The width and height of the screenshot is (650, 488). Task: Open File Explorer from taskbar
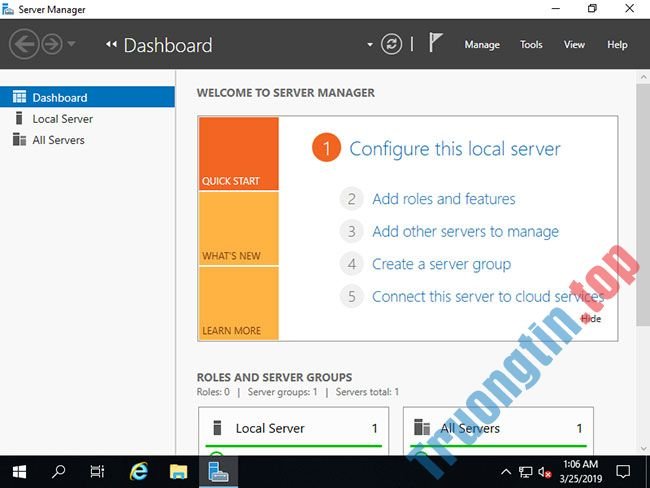pyautogui.click(x=178, y=472)
